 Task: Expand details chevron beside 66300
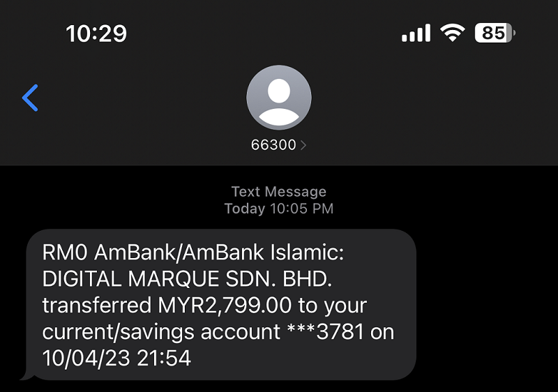pyautogui.click(x=303, y=145)
